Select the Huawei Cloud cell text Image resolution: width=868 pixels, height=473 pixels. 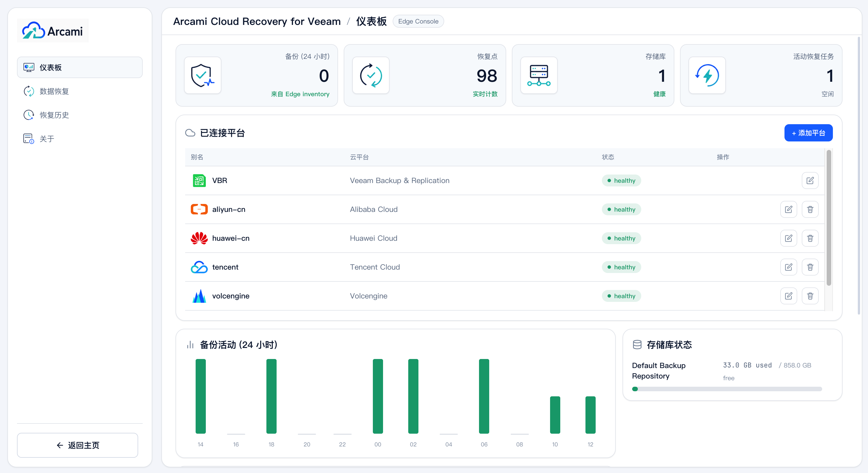pos(374,238)
